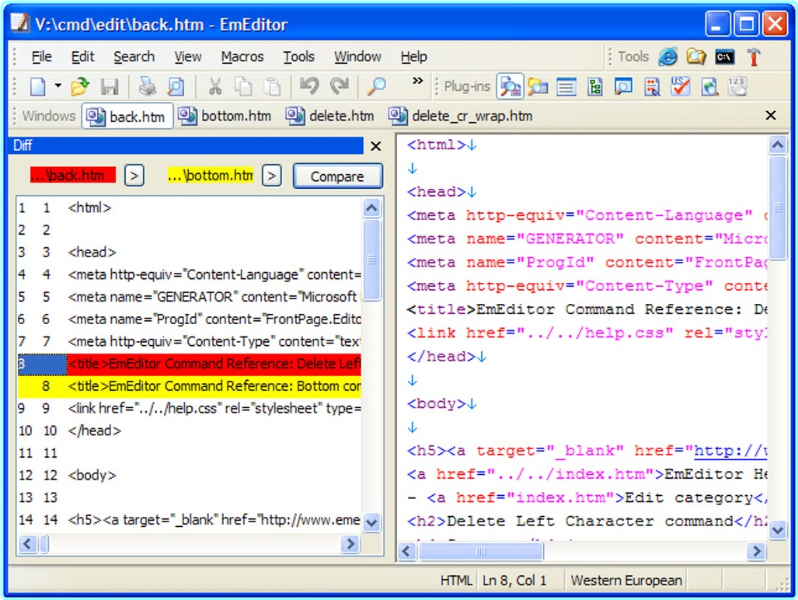
Task: Click the Open file folder icon
Action: point(80,87)
